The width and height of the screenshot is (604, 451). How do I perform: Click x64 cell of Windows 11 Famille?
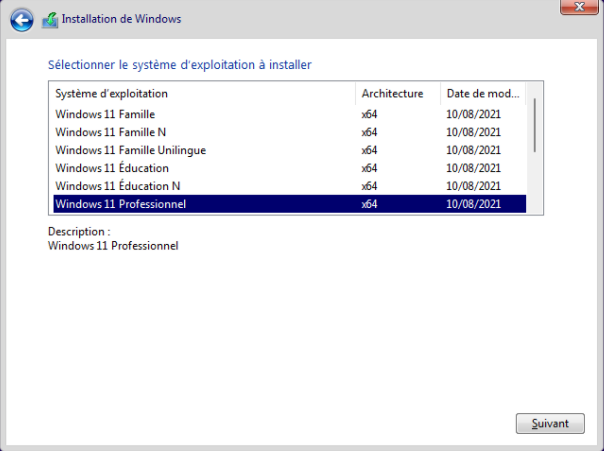[369, 114]
